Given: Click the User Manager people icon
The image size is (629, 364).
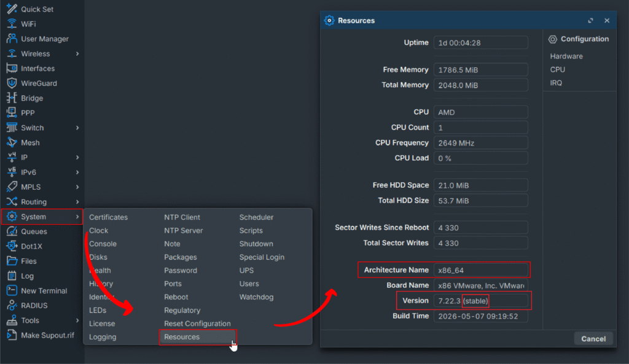Looking at the screenshot, I should (x=12, y=39).
